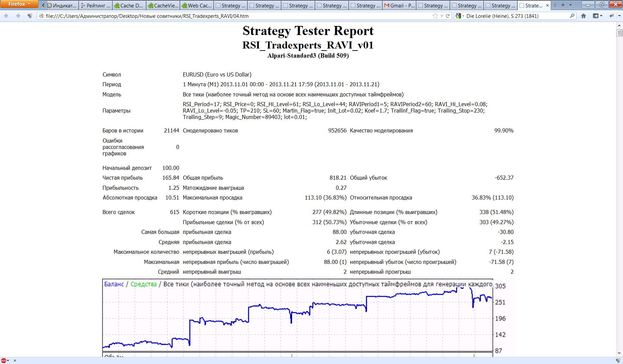Click the bug addon toolbar icon
The image size is (623, 364).
coord(612,16)
